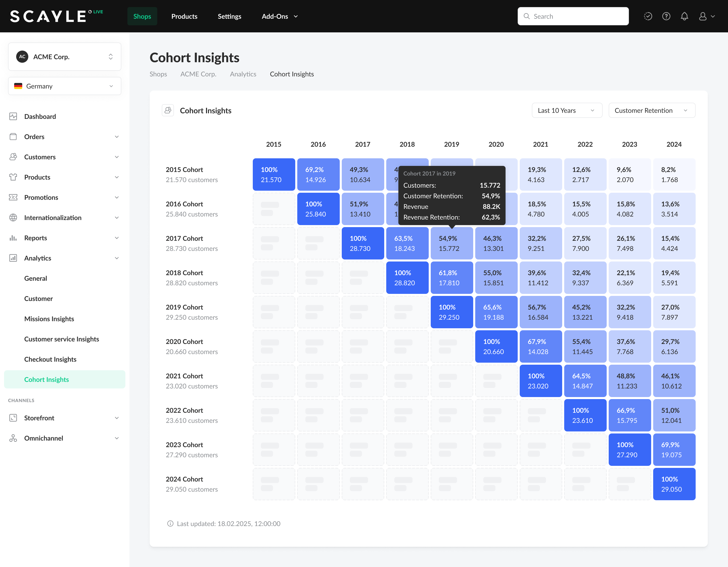Click the Dashboard sidebar icon
728x567 pixels.
[13, 116]
